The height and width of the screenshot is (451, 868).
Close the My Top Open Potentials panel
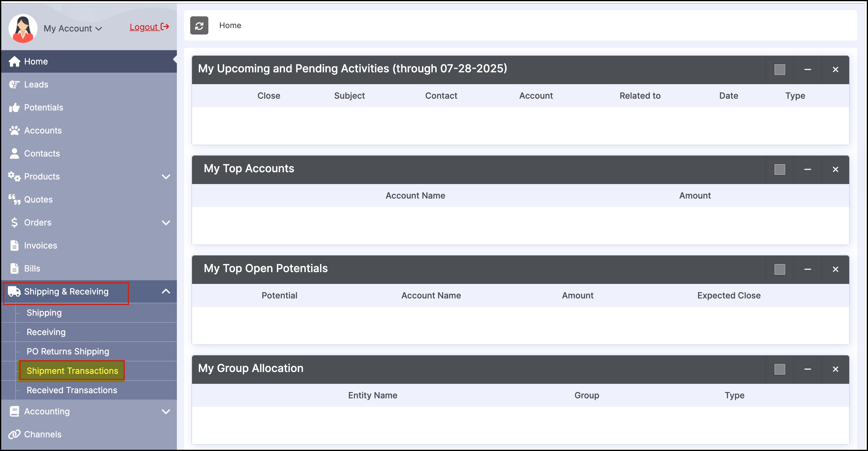(835, 269)
